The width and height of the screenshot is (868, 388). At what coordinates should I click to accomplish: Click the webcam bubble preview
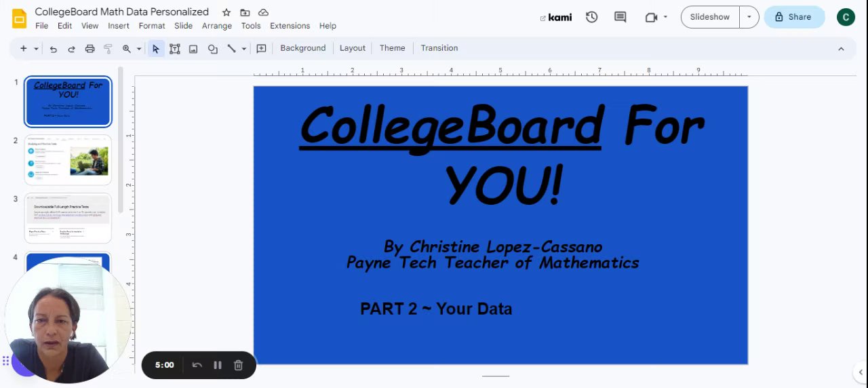click(68, 322)
